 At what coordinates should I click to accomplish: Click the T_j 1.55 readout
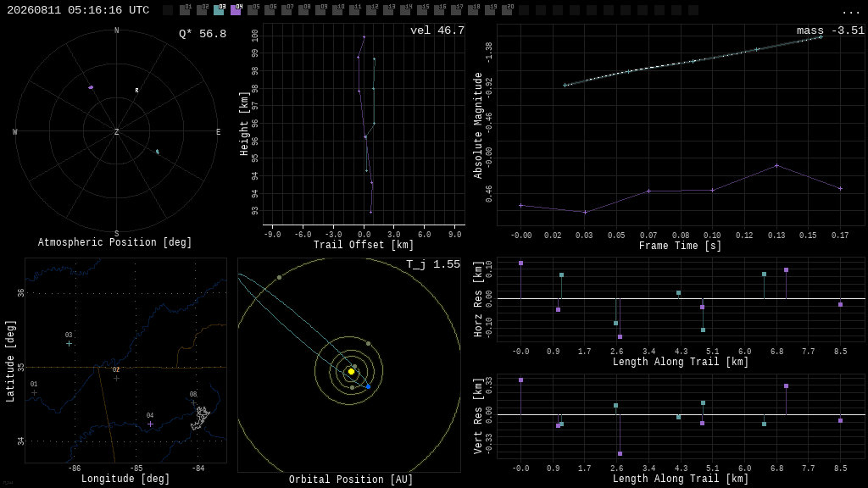(x=433, y=264)
